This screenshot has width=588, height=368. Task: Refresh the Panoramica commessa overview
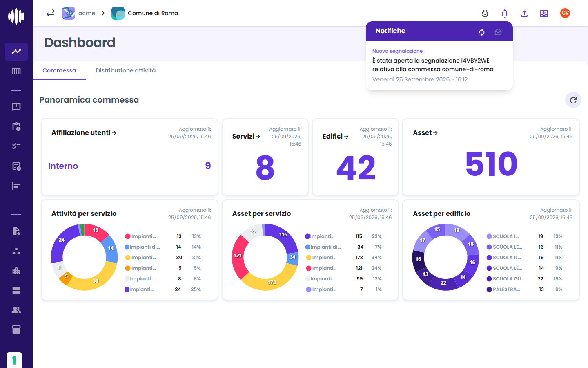tap(573, 100)
